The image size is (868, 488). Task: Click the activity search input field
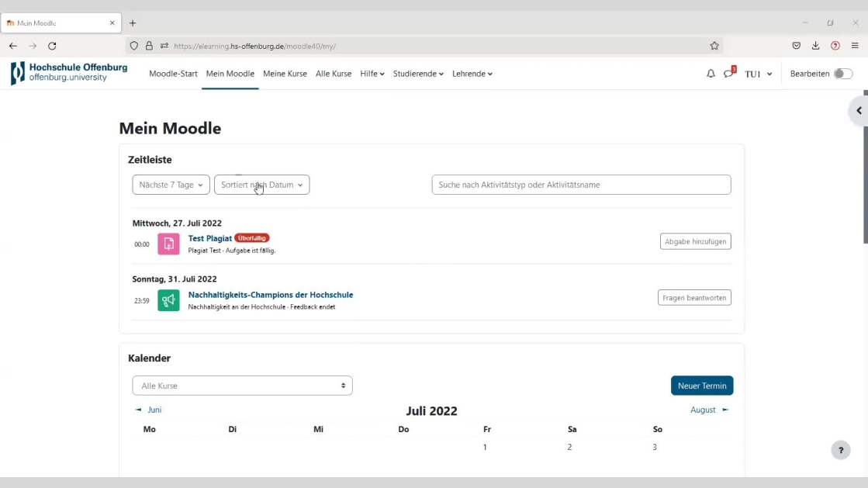click(581, 185)
